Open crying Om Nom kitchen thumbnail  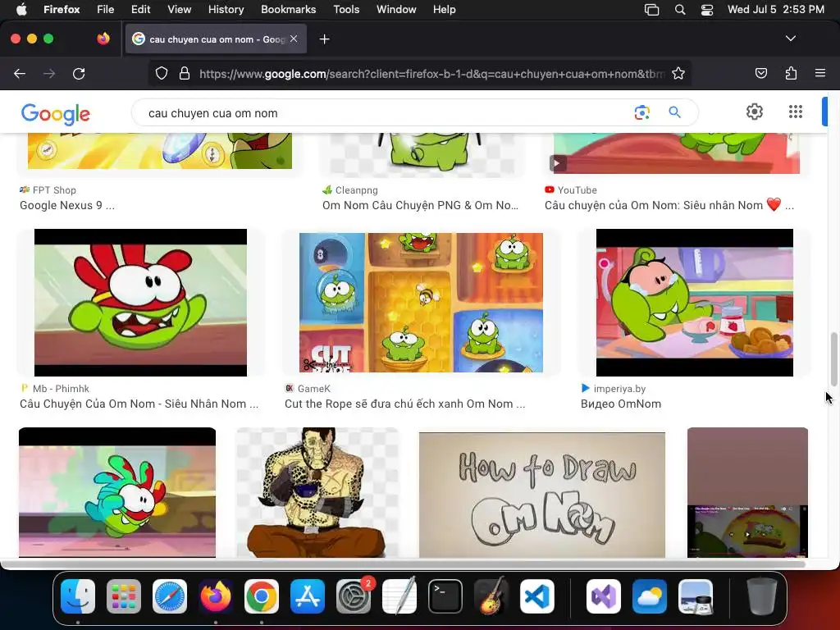694,303
